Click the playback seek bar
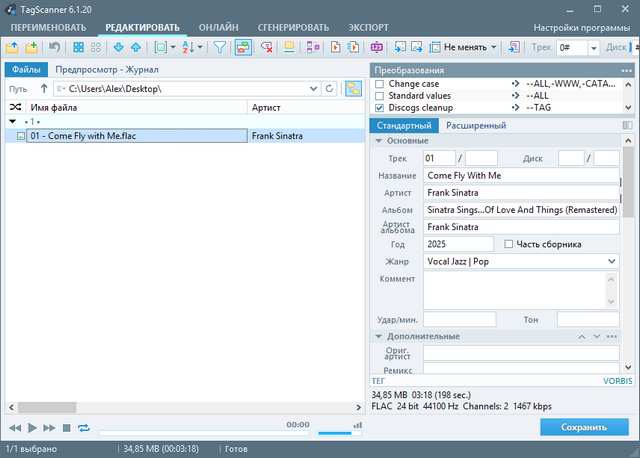Screen dimensions: 640x458 point(200,433)
